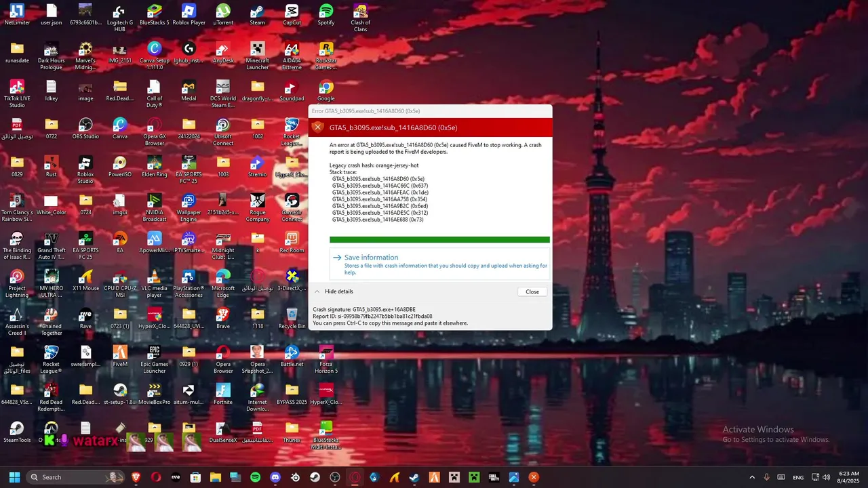Click the microphone icon in system tray
This screenshot has width=868, height=488.
766,477
